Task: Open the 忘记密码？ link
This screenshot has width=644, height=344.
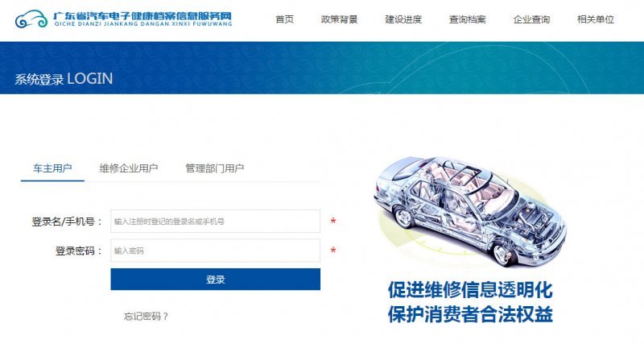Action: click(x=147, y=316)
